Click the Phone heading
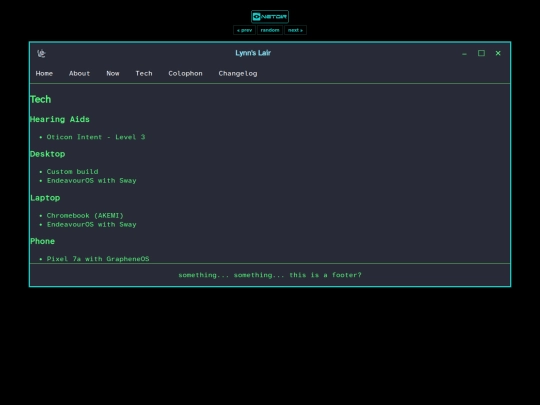Viewport: 540px width, 405px height. tap(42, 241)
